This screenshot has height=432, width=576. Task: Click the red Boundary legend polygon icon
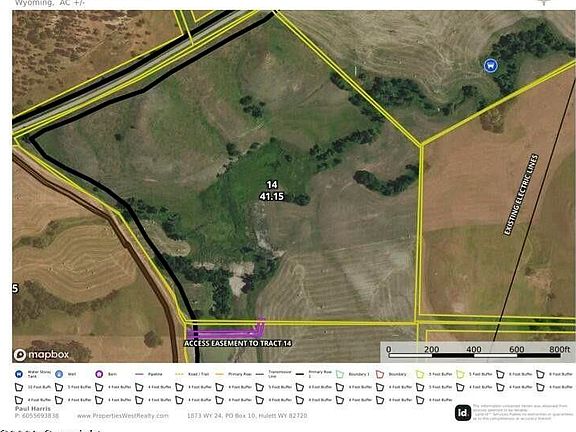380,374
